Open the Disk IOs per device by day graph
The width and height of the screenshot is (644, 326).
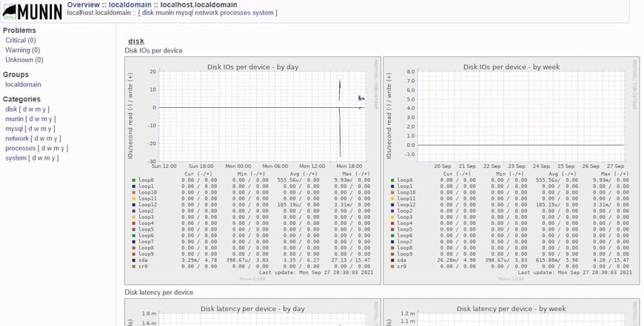tap(252, 171)
